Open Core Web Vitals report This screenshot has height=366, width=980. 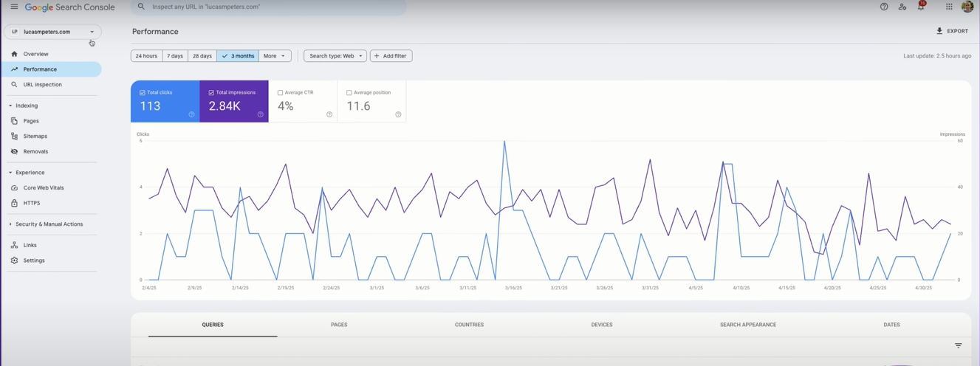52,188
